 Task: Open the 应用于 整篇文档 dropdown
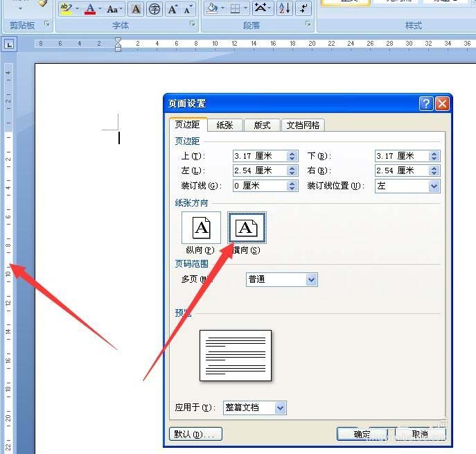(255, 408)
